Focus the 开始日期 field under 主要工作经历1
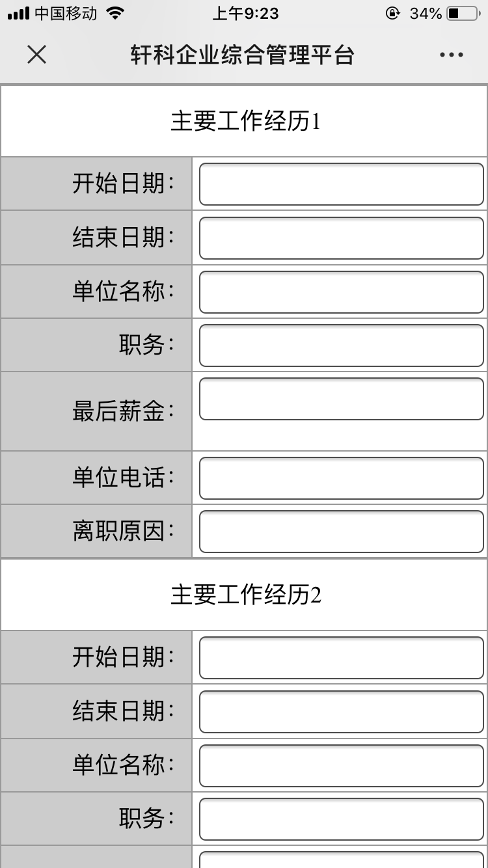The image size is (488, 868). [x=342, y=184]
